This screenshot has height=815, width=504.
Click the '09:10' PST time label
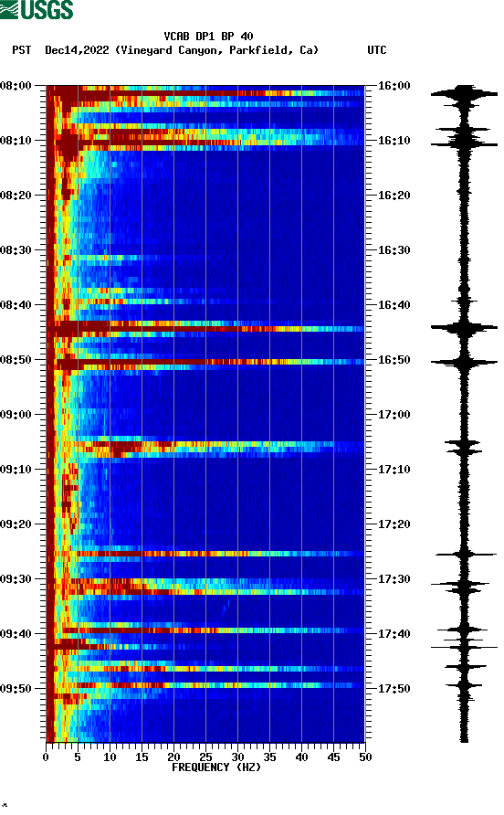point(16,470)
